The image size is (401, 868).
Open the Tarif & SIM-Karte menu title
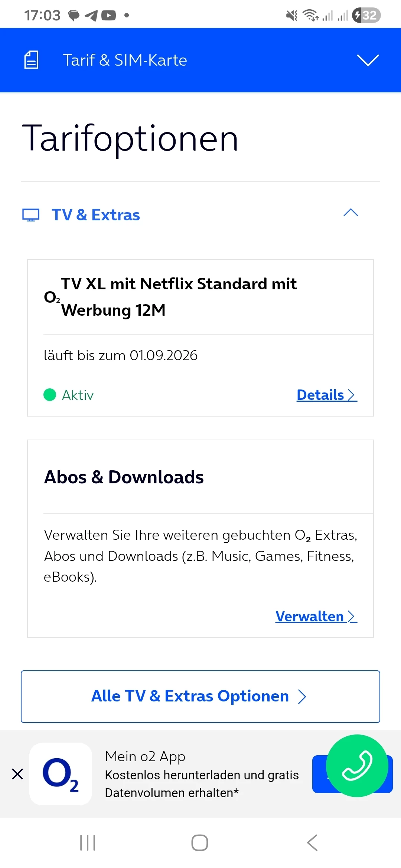(125, 60)
